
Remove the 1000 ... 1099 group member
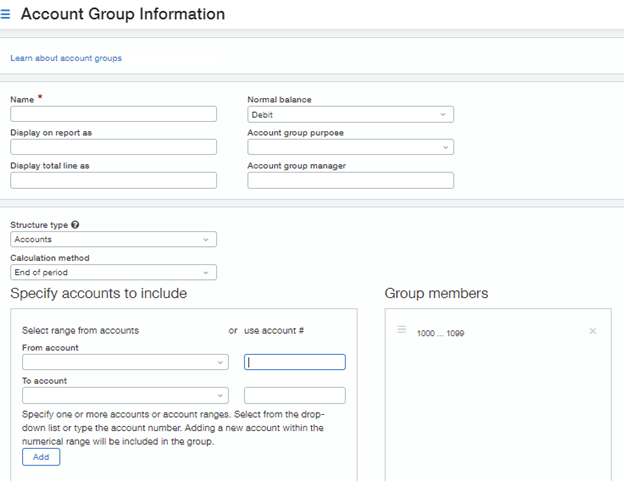592,331
